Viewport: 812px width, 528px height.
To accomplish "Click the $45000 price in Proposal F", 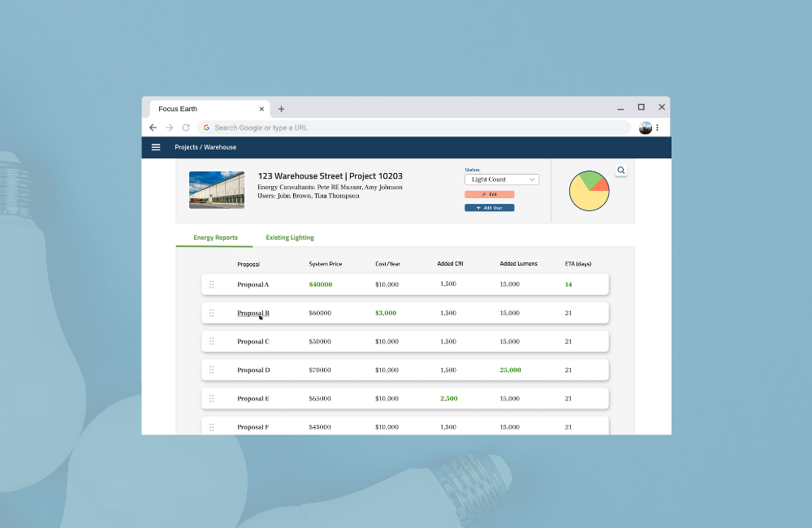I will coord(320,427).
